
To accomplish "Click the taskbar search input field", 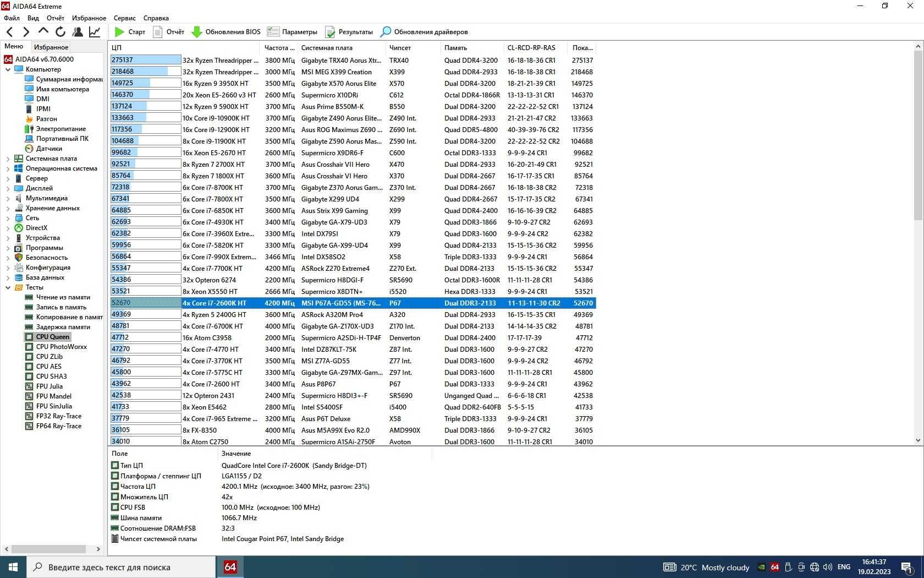I will click(x=121, y=567).
